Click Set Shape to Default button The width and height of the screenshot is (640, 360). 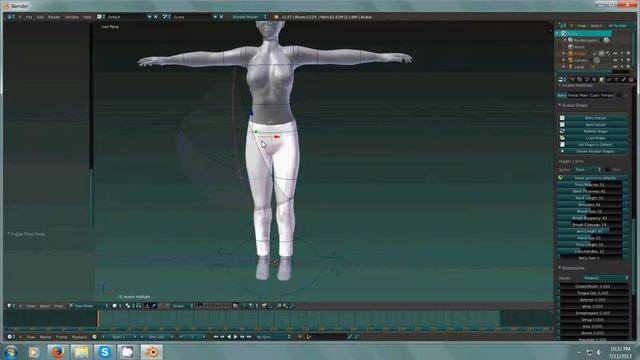tap(595, 144)
